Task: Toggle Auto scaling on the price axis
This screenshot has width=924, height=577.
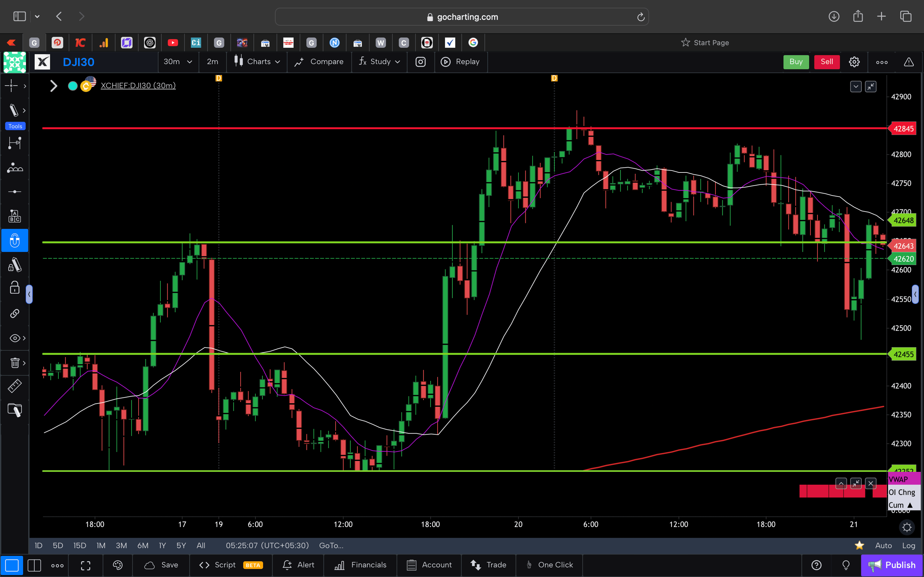Action: pos(883,545)
